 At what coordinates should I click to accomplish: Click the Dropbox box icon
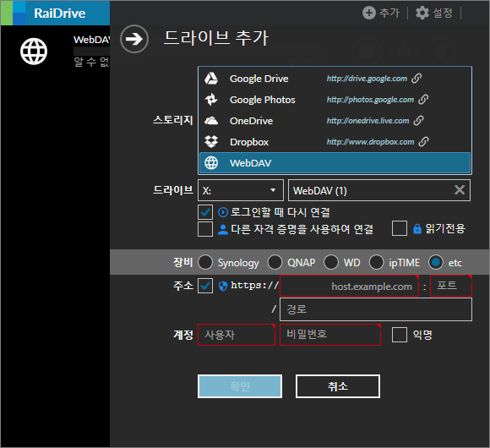point(211,142)
